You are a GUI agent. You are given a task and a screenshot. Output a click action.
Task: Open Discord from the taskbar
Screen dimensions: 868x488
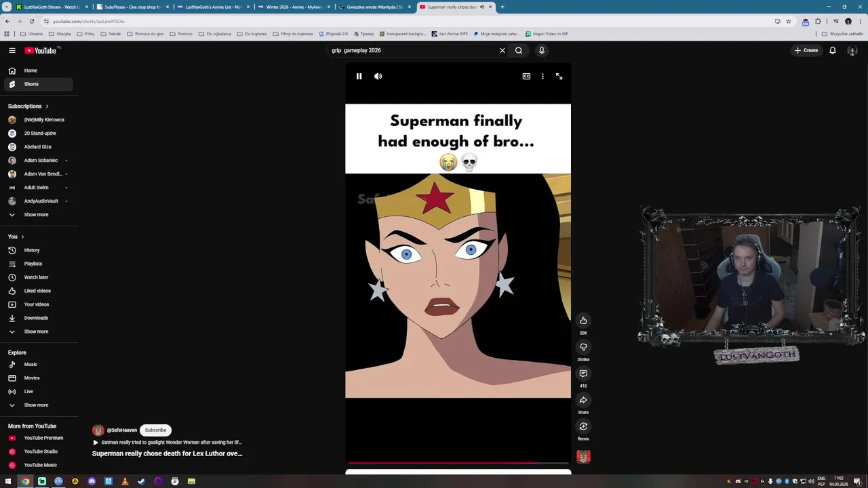[92, 481]
